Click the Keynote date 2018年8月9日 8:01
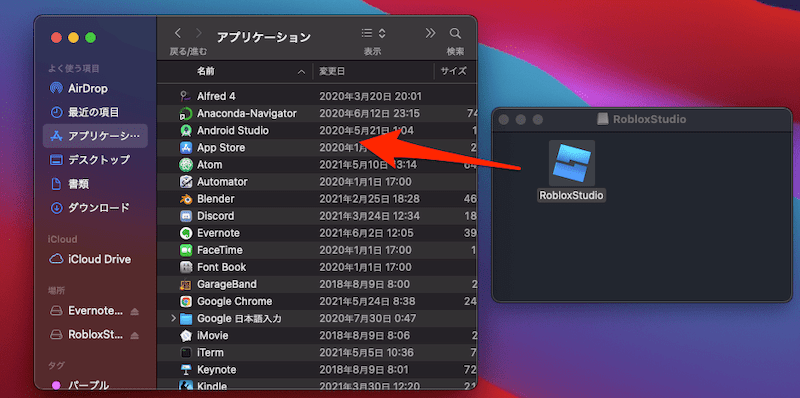The image size is (800, 398). click(364, 370)
